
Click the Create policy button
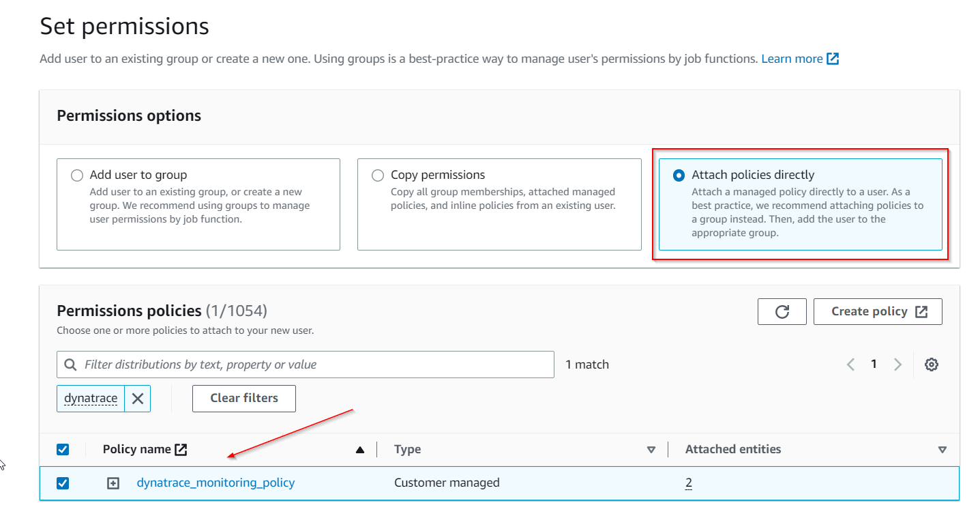pos(878,312)
